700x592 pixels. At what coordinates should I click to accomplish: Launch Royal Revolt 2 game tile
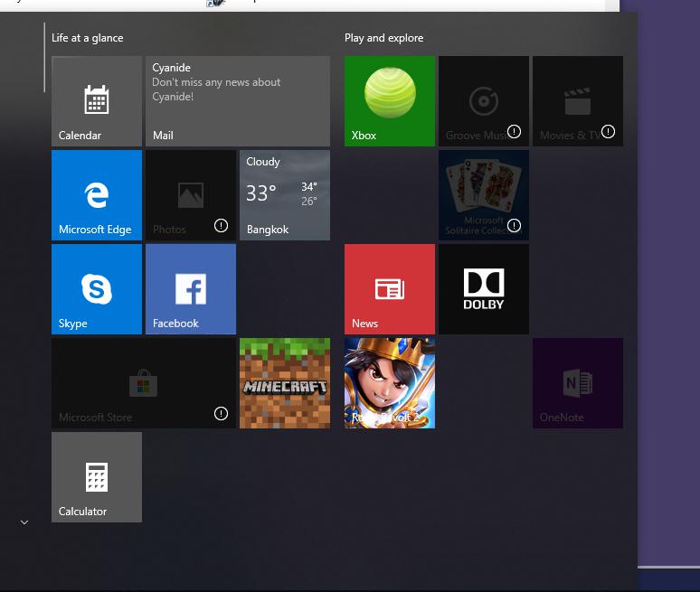point(389,383)
